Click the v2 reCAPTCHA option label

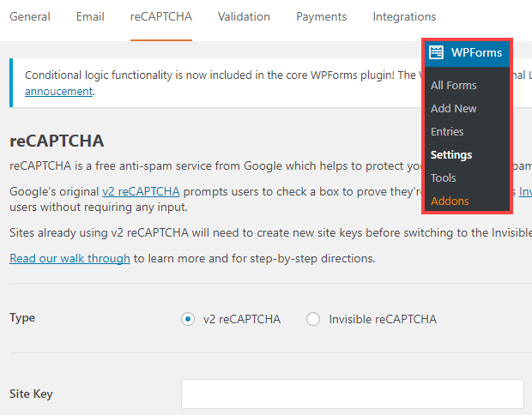(x=242, y=319)
